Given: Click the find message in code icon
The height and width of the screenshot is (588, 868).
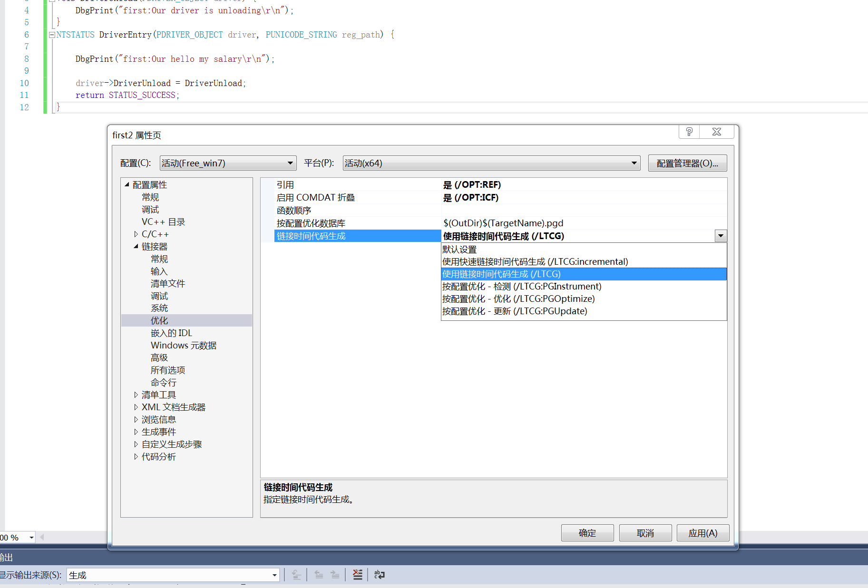Looking at the screenshot, I should pos(297,574).
